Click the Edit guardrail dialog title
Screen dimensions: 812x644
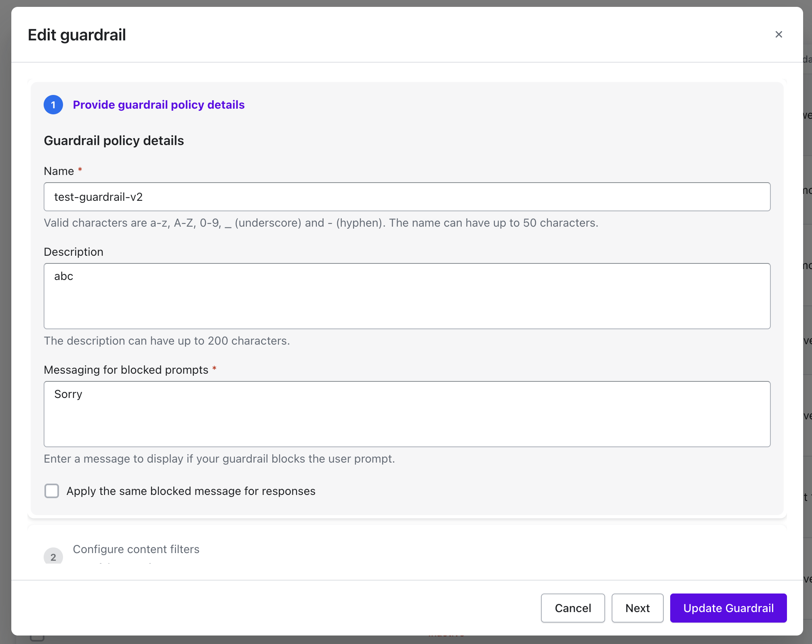77,35
